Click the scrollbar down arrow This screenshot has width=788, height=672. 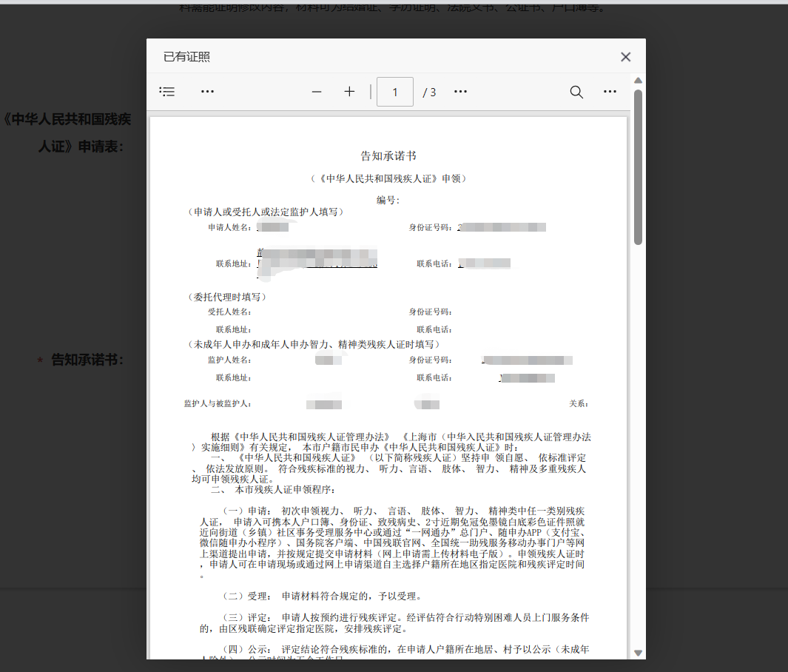point(639,653)
